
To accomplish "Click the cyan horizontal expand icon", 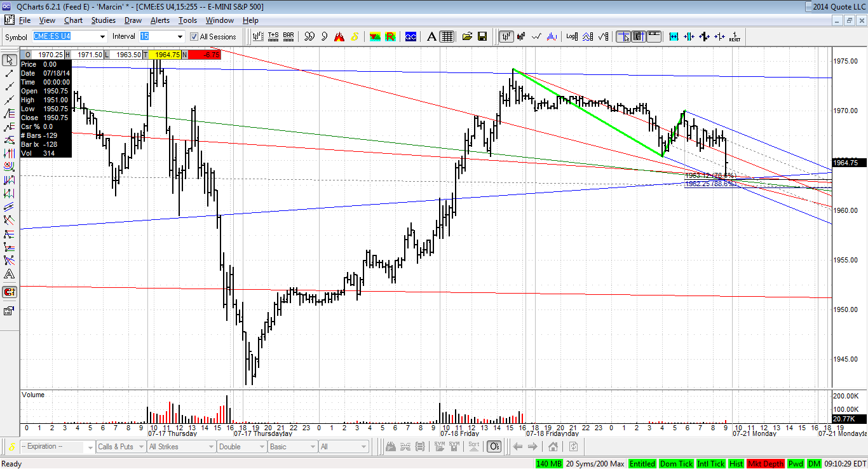I will [x=674, y=36].
